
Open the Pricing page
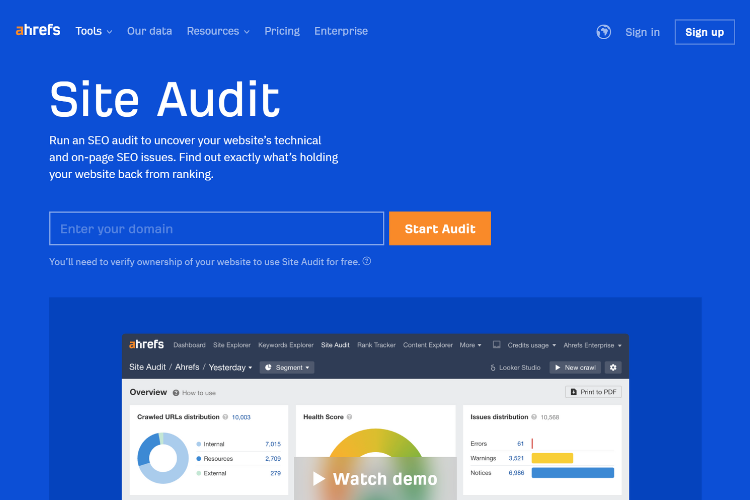coord(282,31)
